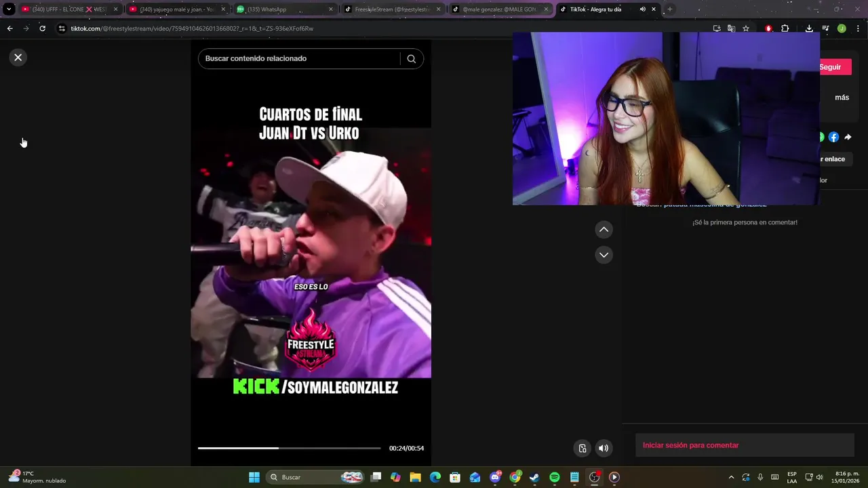Show hidden system tray icons
Viewport: 868px width, 488px height.
[731, 477]
